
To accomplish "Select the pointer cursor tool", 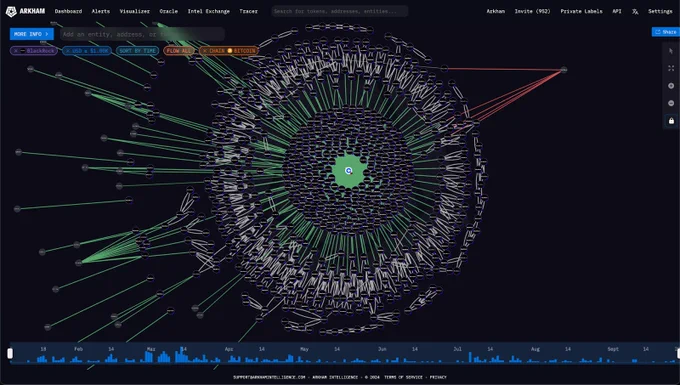I will click(x=671, y=51).
